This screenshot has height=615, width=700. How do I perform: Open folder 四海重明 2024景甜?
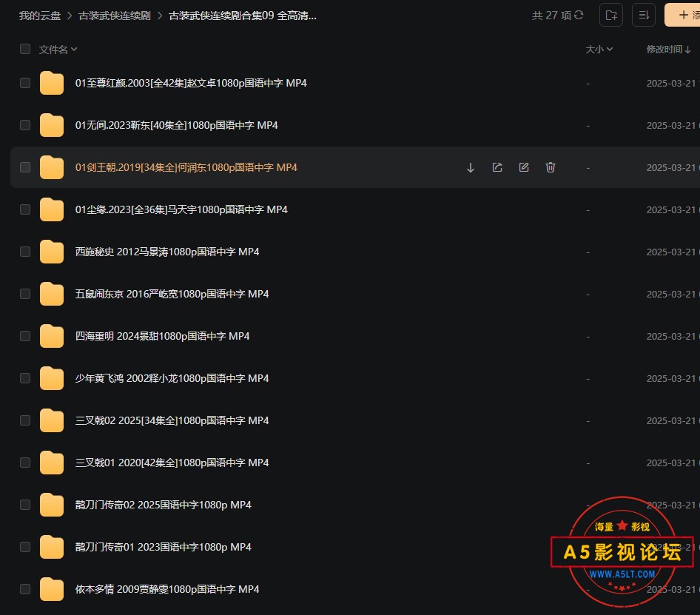point(162,336)
